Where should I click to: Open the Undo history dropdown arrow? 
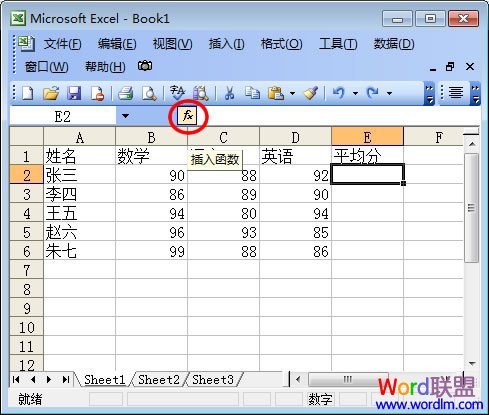click(355, 93)
